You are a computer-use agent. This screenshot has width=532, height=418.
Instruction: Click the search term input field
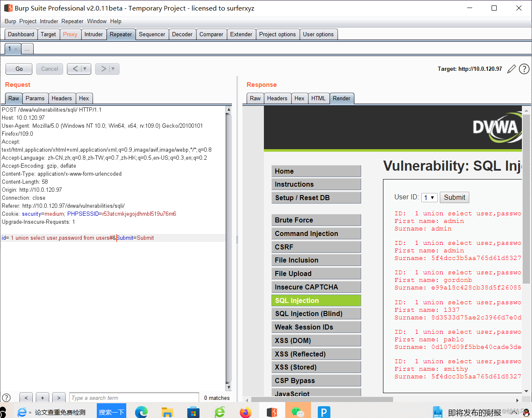[134, 398]
